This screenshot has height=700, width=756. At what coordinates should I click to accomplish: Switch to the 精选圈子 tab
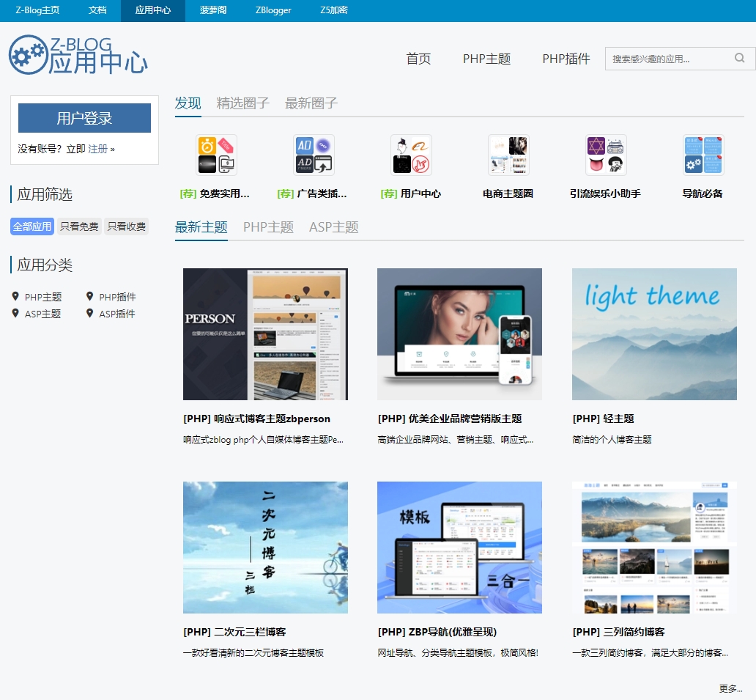click(x=243, y=103)
